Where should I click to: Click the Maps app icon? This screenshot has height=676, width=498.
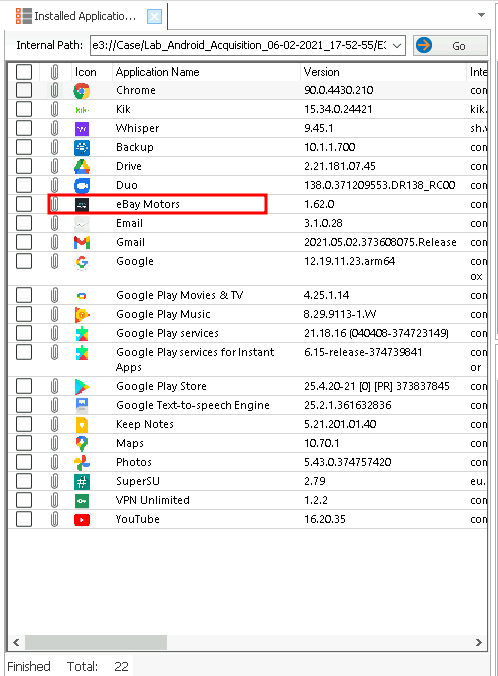click(82, 444)
